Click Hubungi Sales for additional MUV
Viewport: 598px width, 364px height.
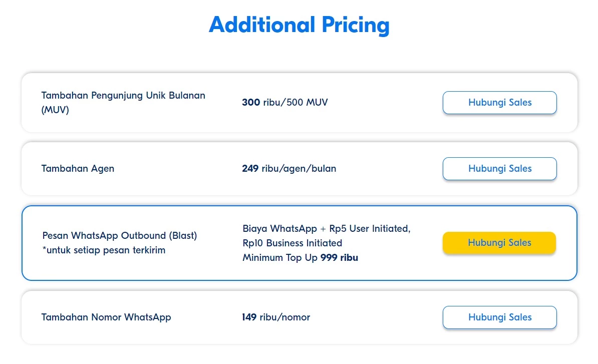tap(499, 103)
